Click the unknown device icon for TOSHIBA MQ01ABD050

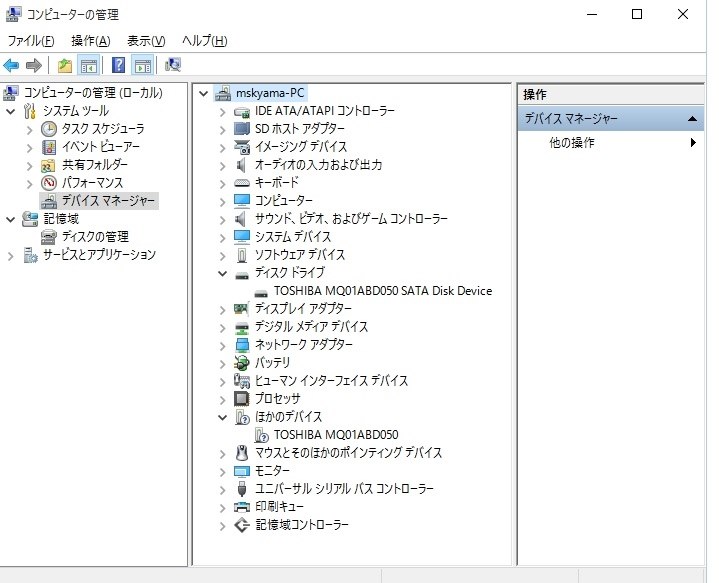[x=261, y=435]
